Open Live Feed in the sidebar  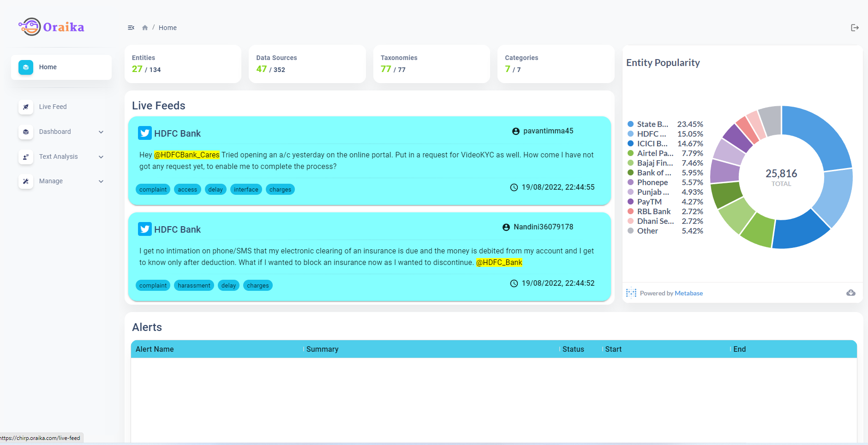(x=61, y=107)
